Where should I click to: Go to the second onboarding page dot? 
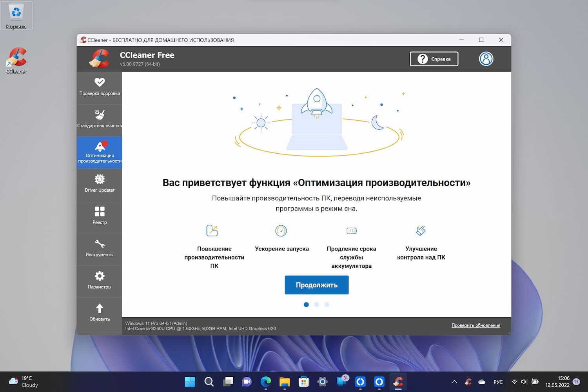[x=317, y=305]
